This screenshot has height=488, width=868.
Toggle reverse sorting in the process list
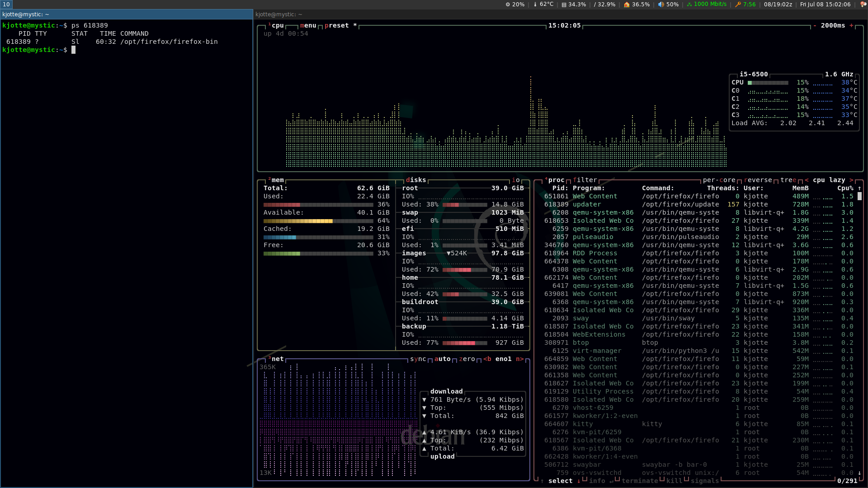click(x=758, y=180)
